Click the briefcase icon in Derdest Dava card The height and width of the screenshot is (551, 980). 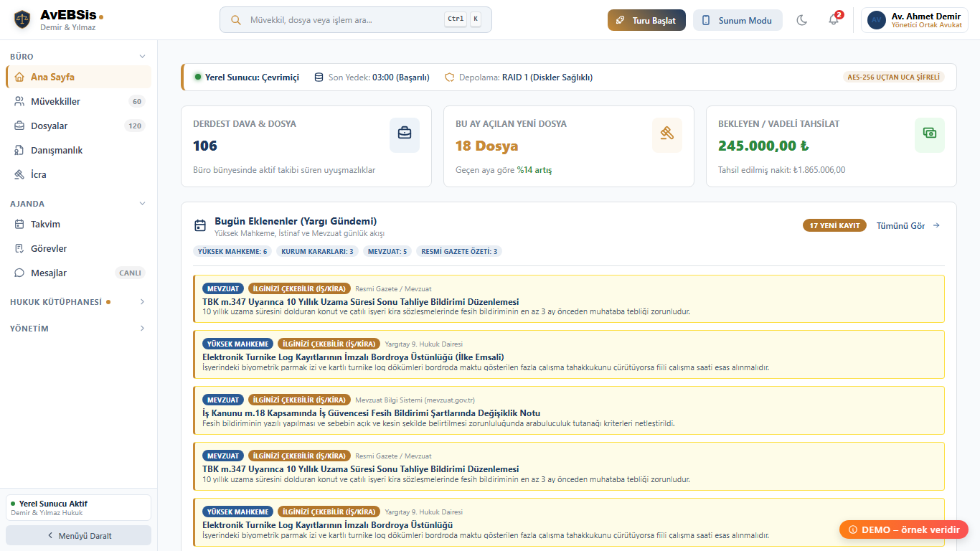click(x=405, y=136)
